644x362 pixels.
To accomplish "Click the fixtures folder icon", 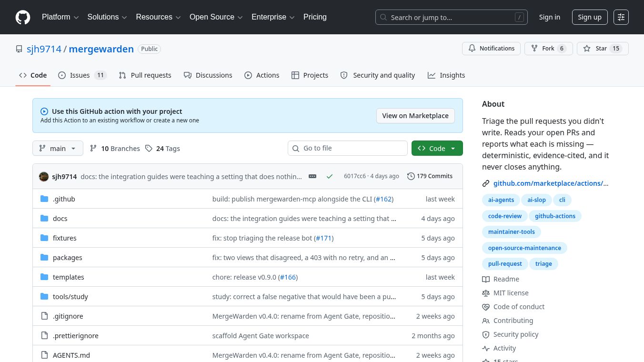I will click(x=44, y=238).
